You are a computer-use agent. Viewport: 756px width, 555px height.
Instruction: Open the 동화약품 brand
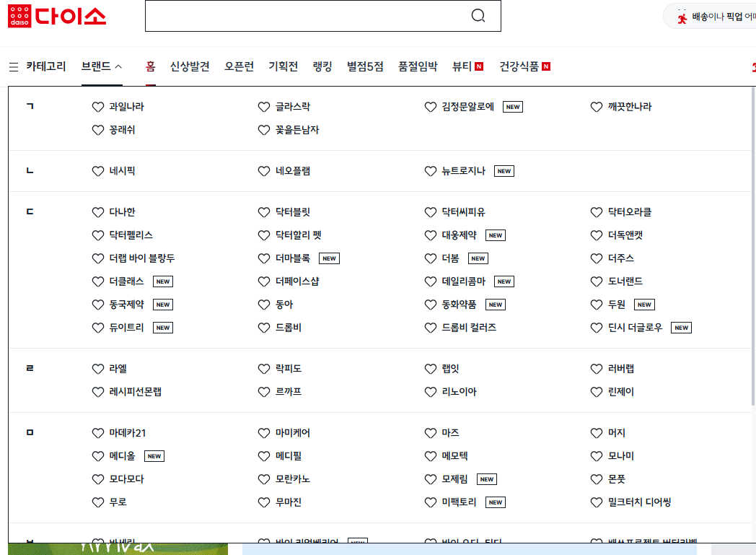coord(459,305)
